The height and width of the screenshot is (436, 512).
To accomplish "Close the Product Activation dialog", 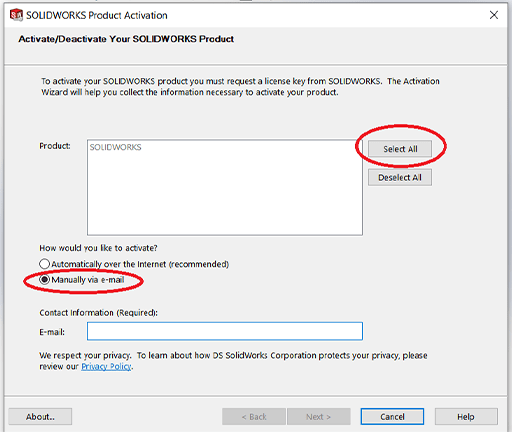I will pos(494,15).
